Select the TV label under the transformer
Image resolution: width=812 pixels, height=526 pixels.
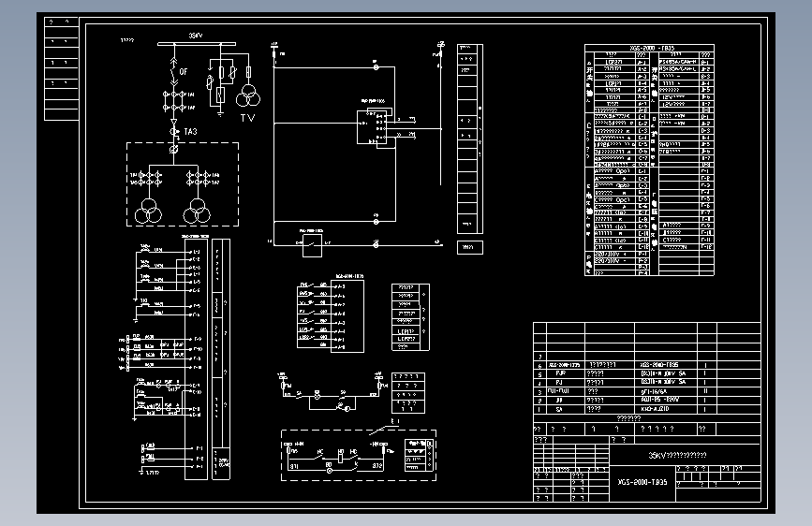pyautogui.click(x=247, y=118)
